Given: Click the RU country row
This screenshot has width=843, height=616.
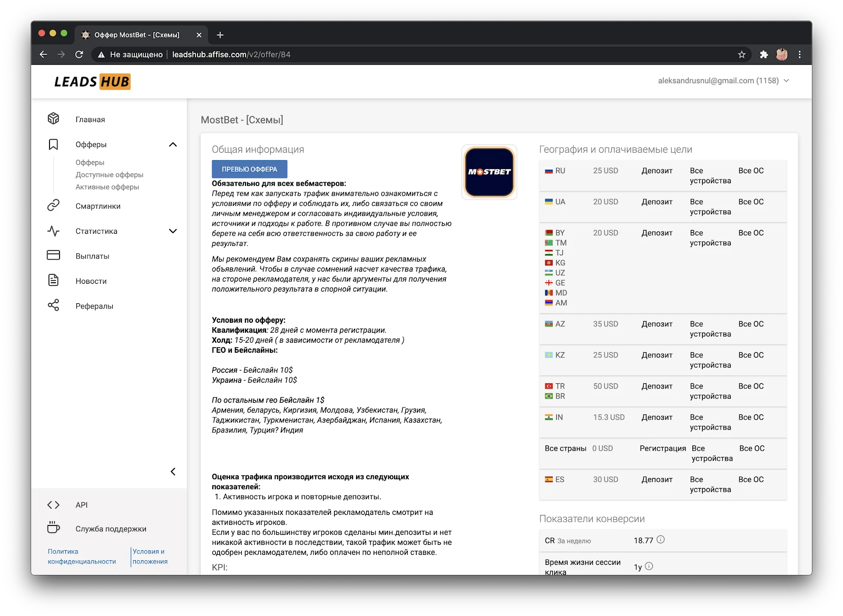Looking at the screenshot, I should tap(663, 175).
